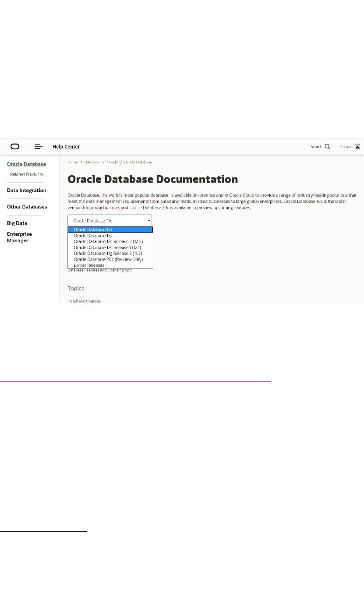Viewport: 364px width, 601px height.
Task: Open Other Databases sidebar section
Action: (x=27, y=207)
